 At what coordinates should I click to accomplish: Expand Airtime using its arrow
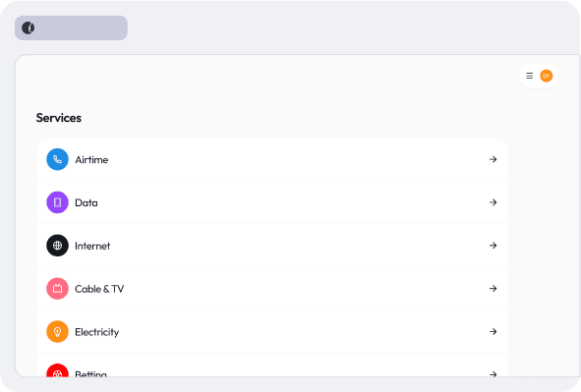[x=493, y=159]
